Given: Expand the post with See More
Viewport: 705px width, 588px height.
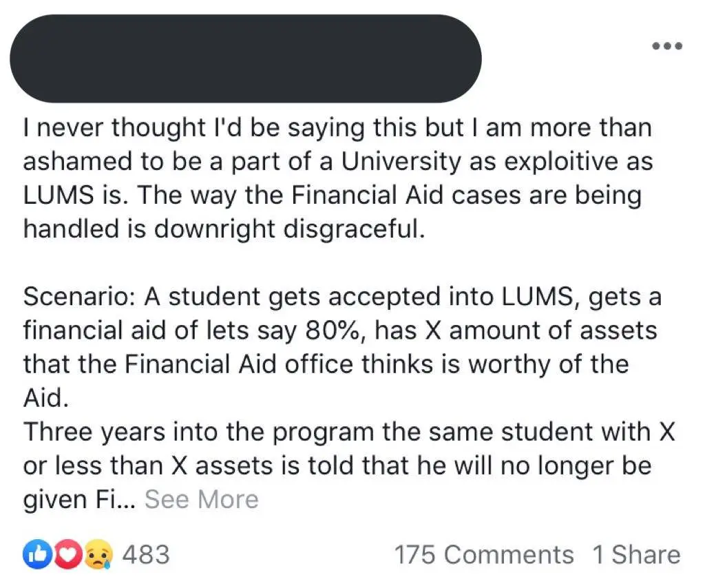Looking at the screenshot, I should 202,499.
